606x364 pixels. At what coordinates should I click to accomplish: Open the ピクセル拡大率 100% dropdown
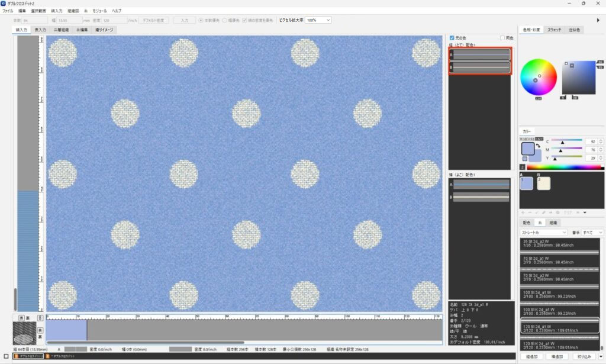(x=318, y=20)
